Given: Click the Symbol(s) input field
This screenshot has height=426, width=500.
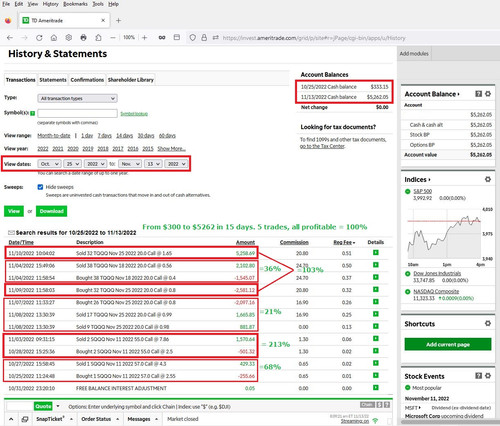Looking at the screenshot, I should click(77, 113).
